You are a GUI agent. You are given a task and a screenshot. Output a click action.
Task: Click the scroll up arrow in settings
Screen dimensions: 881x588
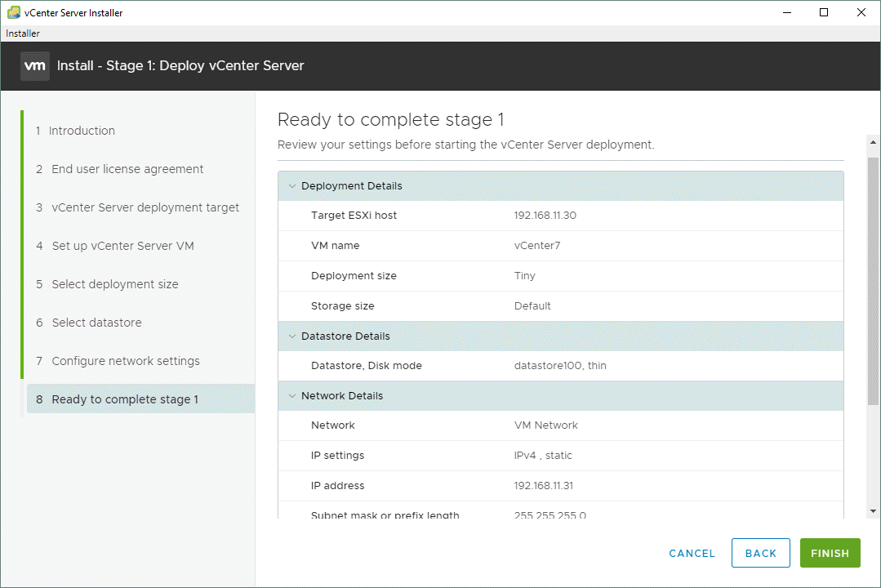coord(873,142)
